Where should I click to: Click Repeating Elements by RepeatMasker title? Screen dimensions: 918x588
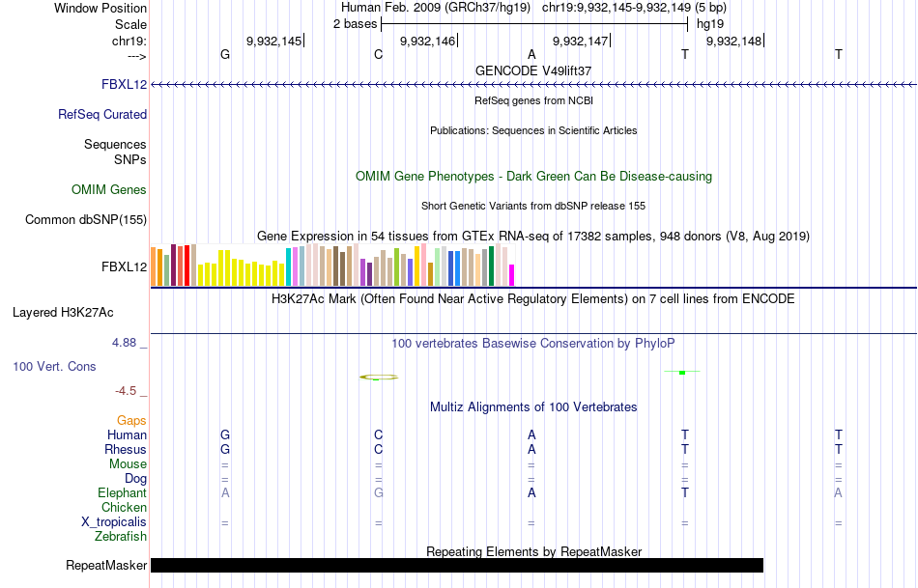pos(533,551)
